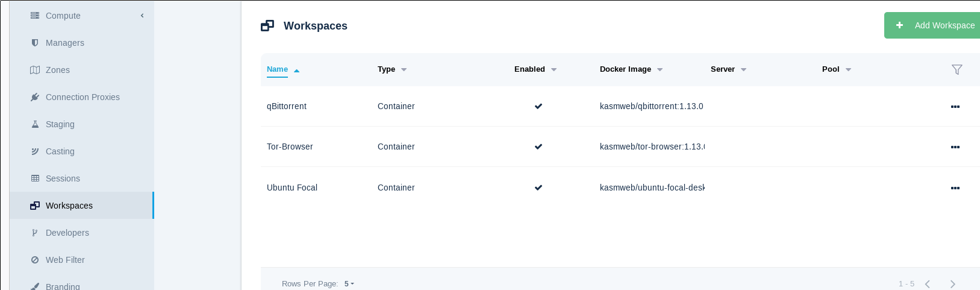Sort by the Name column header

pyautogui.click(x=278, y=69)
